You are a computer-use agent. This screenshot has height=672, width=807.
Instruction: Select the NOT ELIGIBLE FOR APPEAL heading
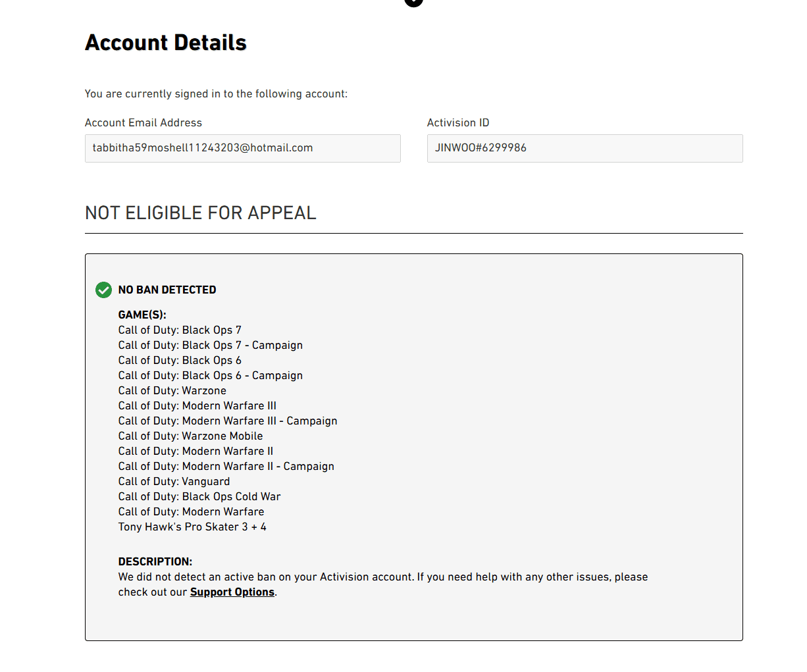(x=201, y=213)
